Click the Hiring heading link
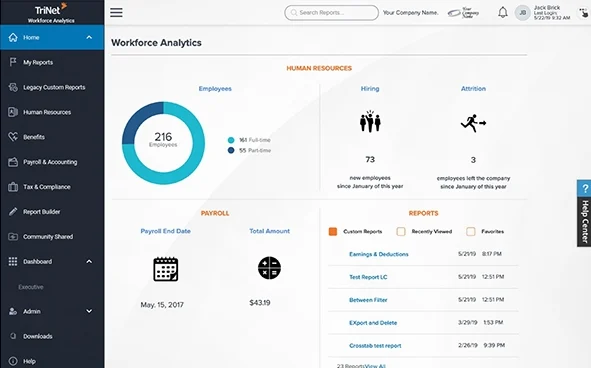This screenshot has height=368, width=591. coord(370,89)
